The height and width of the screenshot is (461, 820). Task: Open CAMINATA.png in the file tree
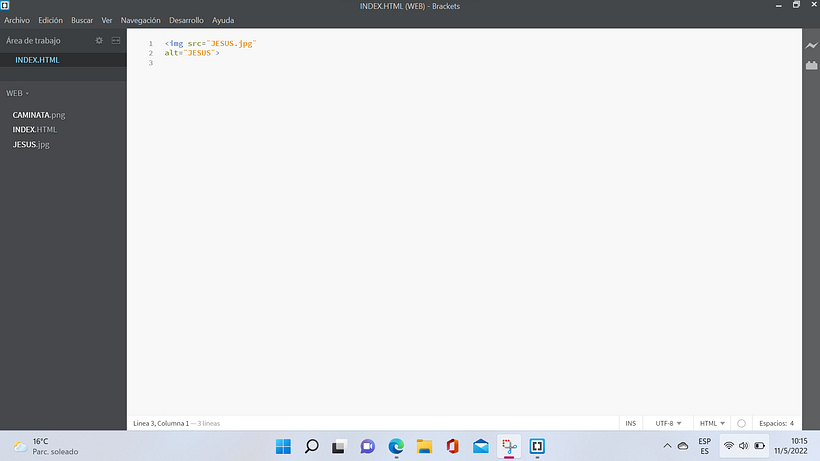39,115
